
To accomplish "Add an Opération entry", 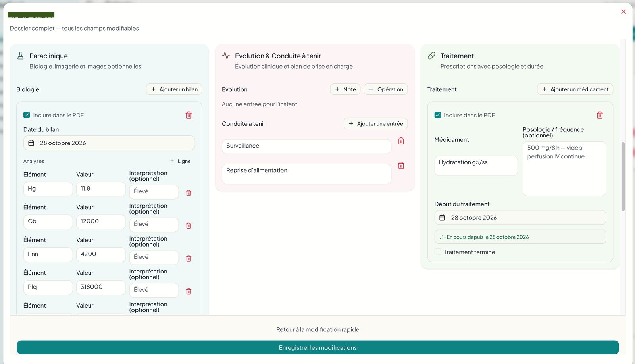I will coord(386,89).
